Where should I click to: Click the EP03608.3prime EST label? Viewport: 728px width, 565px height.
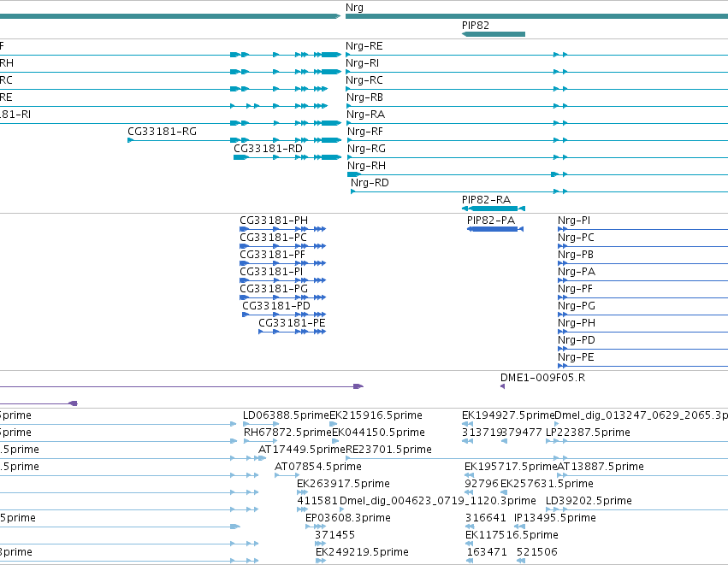348,518
